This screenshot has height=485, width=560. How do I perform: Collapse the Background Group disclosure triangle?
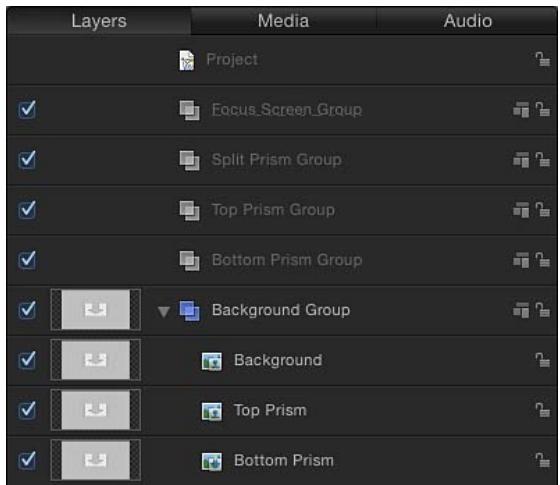click(x=164, y=311)
